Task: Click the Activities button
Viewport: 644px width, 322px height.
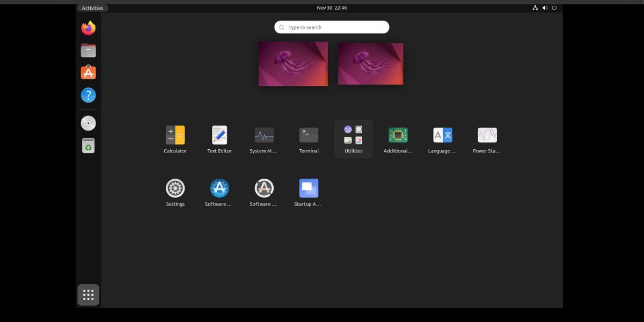Action: click(92, 8)
